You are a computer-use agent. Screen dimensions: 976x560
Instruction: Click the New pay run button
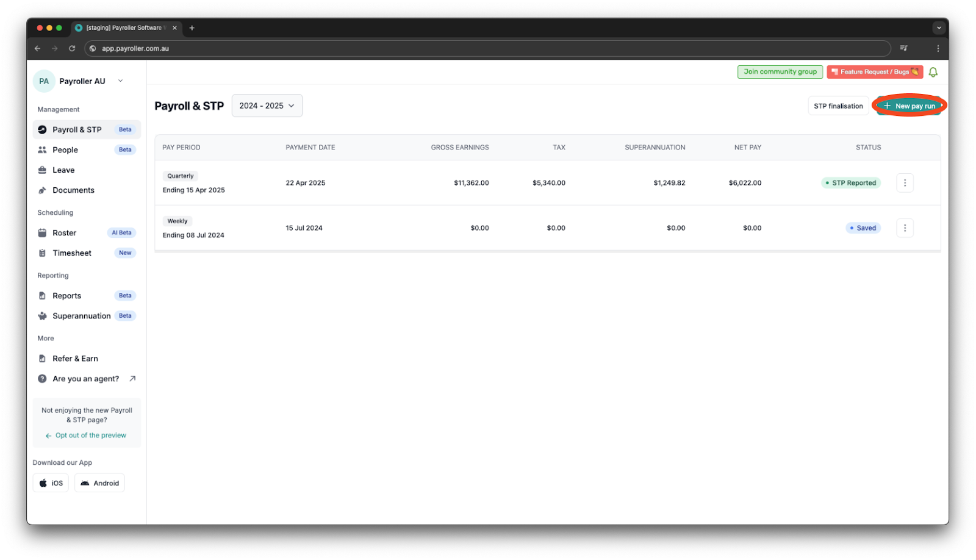point(908,106)
